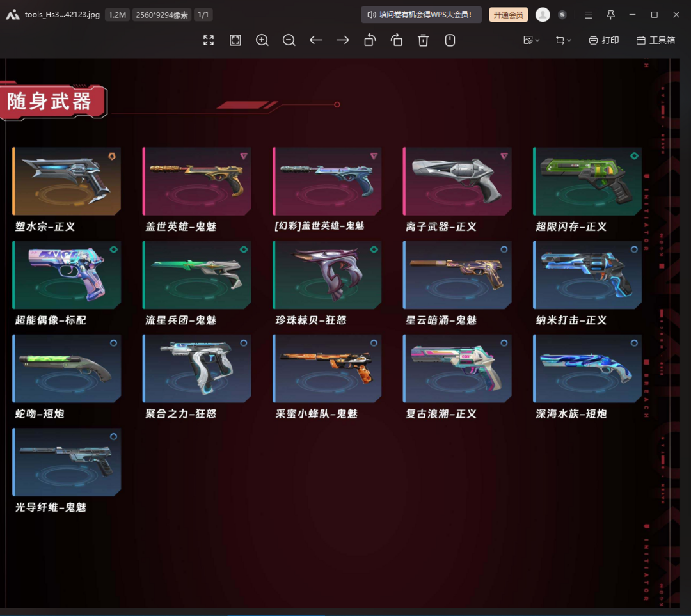Click the WPS picture viewer logo
Screen dimensions: 691x616
click(12, 15)
